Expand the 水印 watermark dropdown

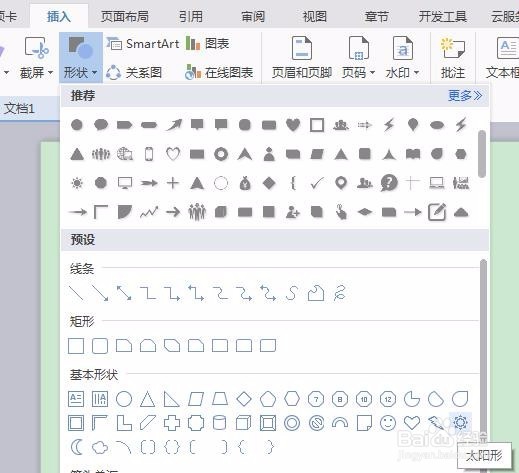[x=402, y=58]
